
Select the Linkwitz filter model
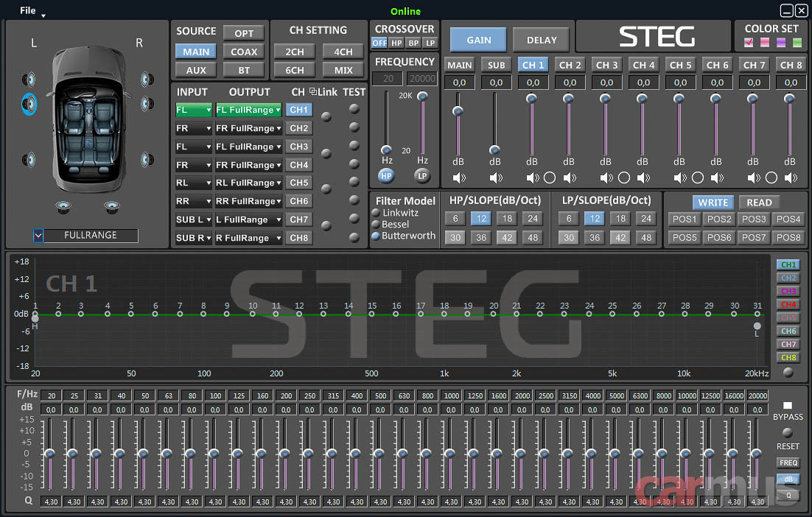(x=376, y=213)
